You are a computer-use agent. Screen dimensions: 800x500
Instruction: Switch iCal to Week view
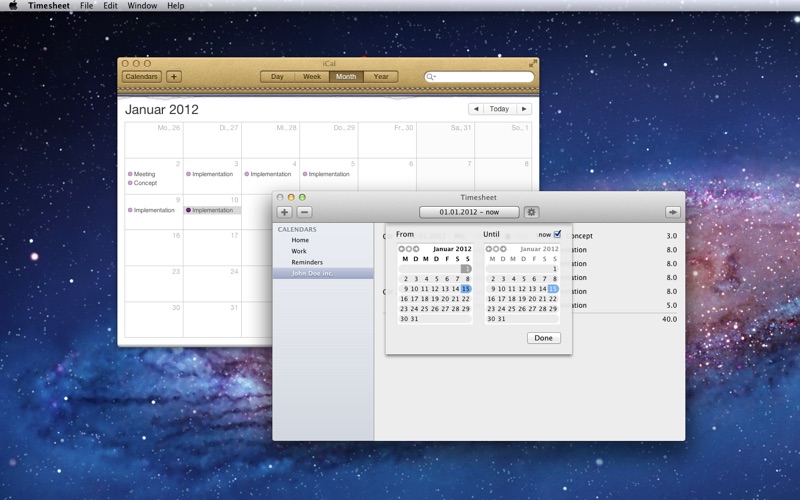(x=312, y=77)
